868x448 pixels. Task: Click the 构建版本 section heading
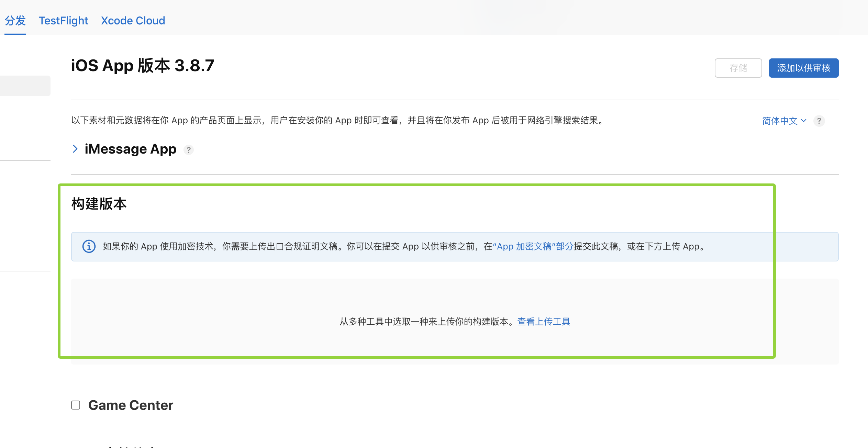(x=99, y=204)
